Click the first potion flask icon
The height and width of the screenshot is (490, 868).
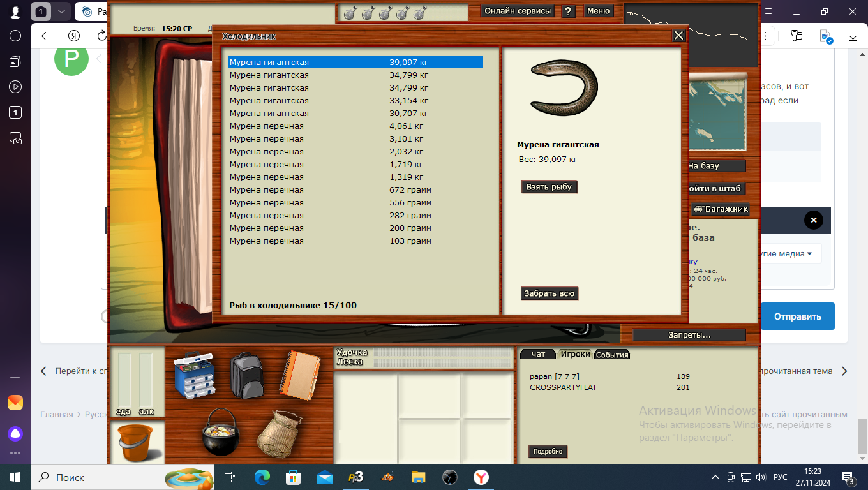click(x=349, y=12)
